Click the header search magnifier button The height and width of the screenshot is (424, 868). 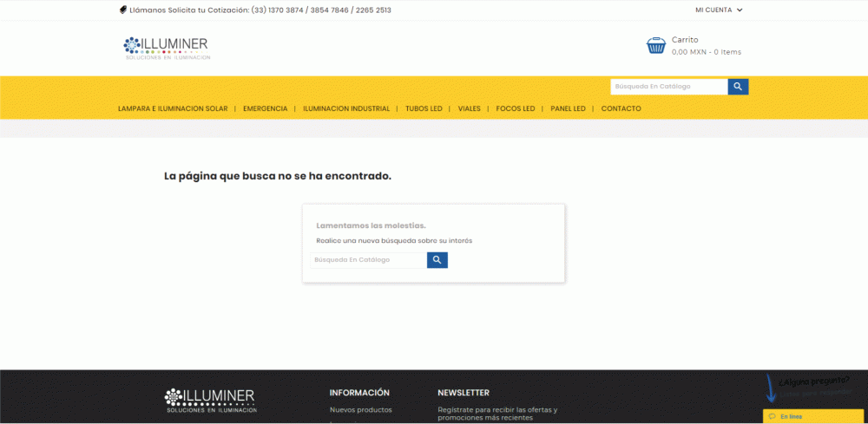738,87
